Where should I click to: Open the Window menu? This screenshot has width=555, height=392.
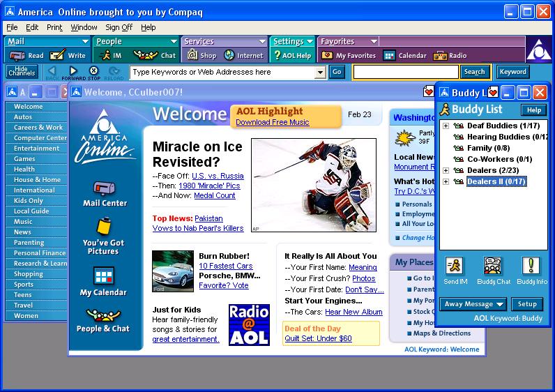[84, 27]
